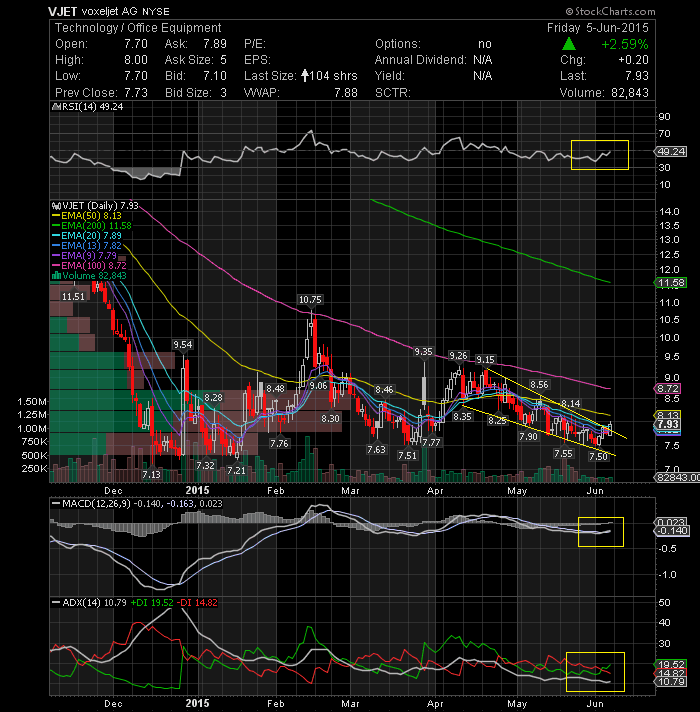Click the 7.13 price low label
Screen dimensions: 700x712
click(151, 475)
